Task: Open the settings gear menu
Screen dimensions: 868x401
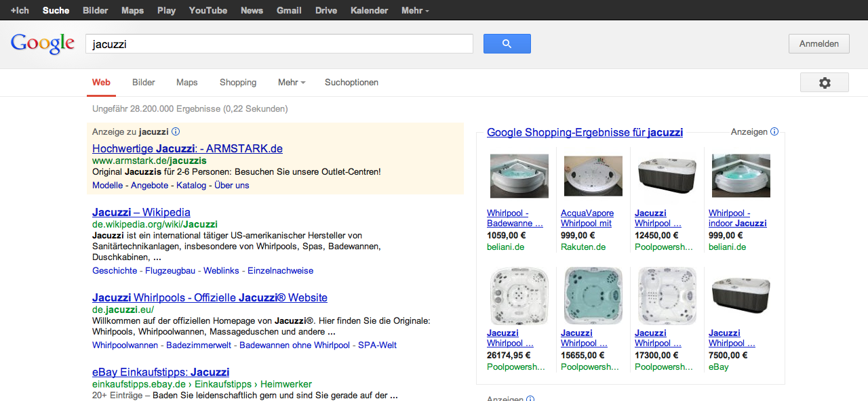Action: click(x=824, y=83)
